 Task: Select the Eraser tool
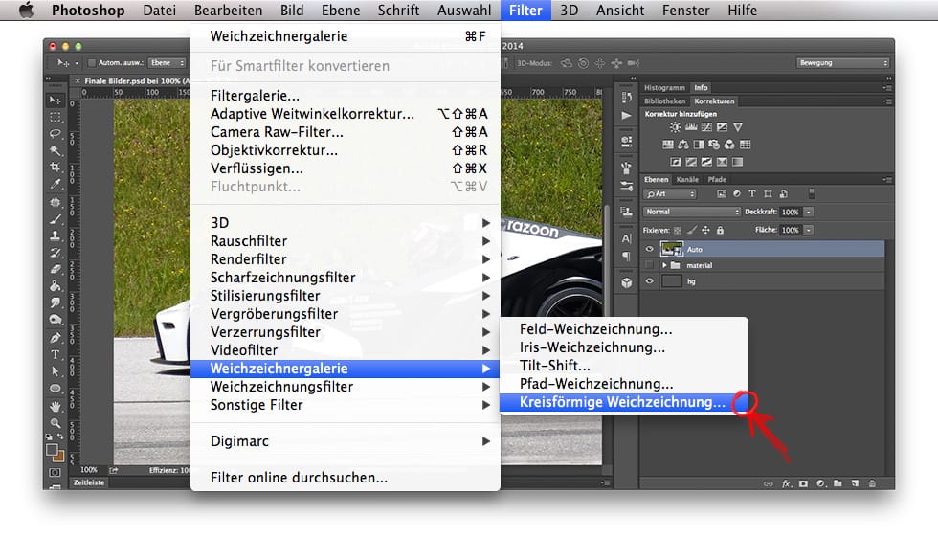(x=56, y=269)
